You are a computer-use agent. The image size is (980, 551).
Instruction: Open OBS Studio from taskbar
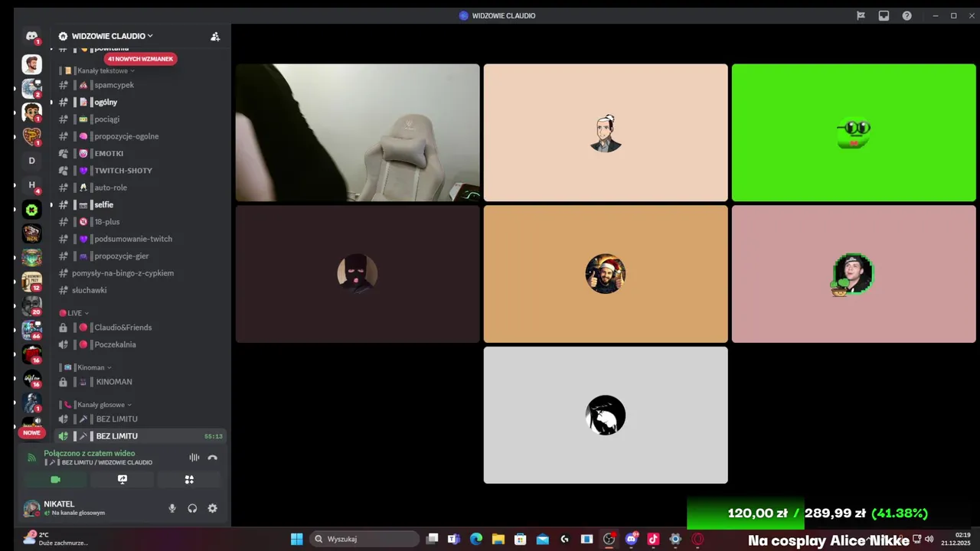tap(609, 539)
